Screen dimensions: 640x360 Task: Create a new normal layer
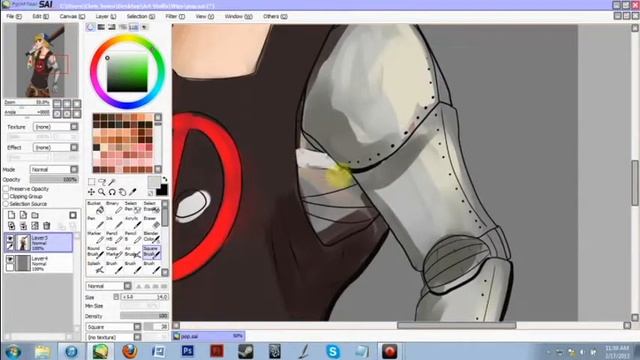coord(11,215)
